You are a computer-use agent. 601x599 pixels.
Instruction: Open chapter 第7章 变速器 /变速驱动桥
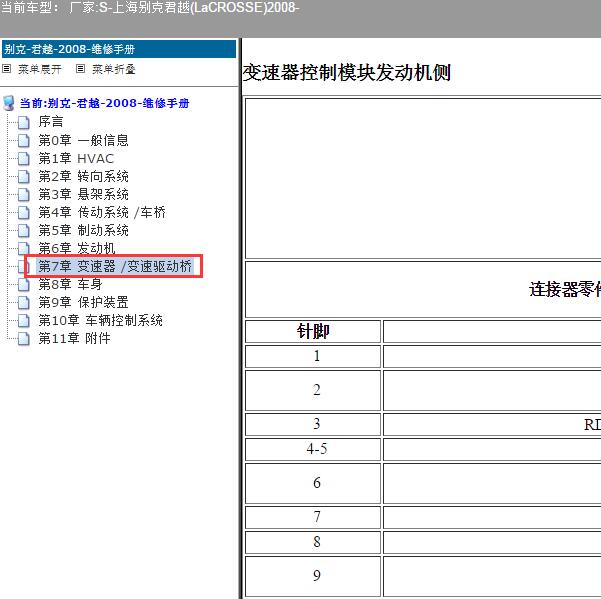click(115, 266)
